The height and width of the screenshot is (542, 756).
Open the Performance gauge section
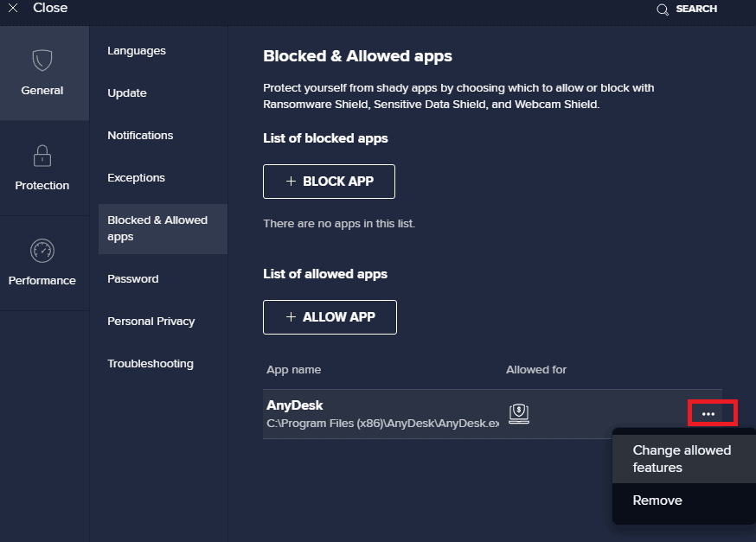pos(42,252)
